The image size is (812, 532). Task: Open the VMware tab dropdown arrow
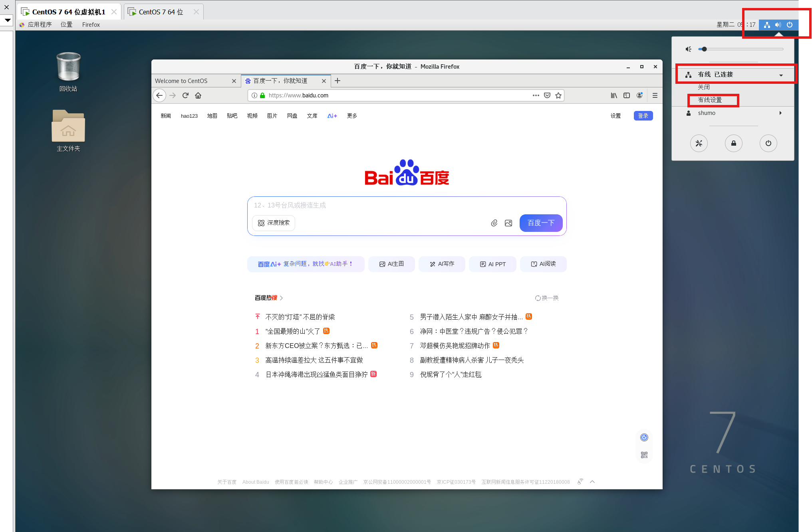coord(8,20)
